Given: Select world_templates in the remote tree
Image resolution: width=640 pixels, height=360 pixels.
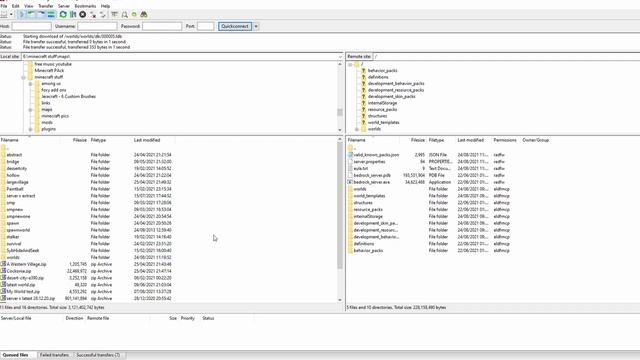Looking at the screenshot, I should click(383, 122).
